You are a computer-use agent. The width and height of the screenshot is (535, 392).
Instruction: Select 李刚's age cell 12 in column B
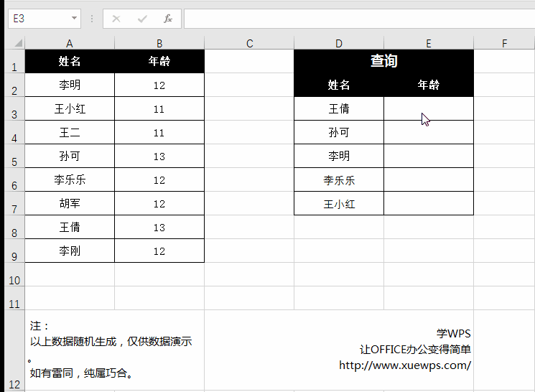pyautogui.click(x=159, y=251)
